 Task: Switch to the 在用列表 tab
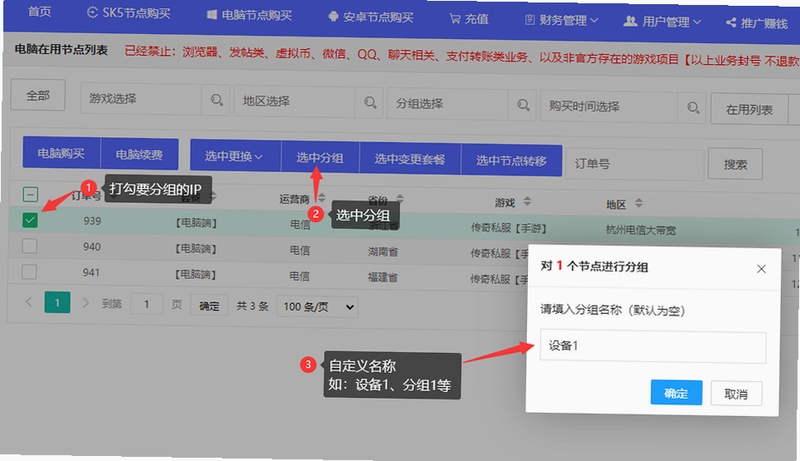(x=749, y=110)
